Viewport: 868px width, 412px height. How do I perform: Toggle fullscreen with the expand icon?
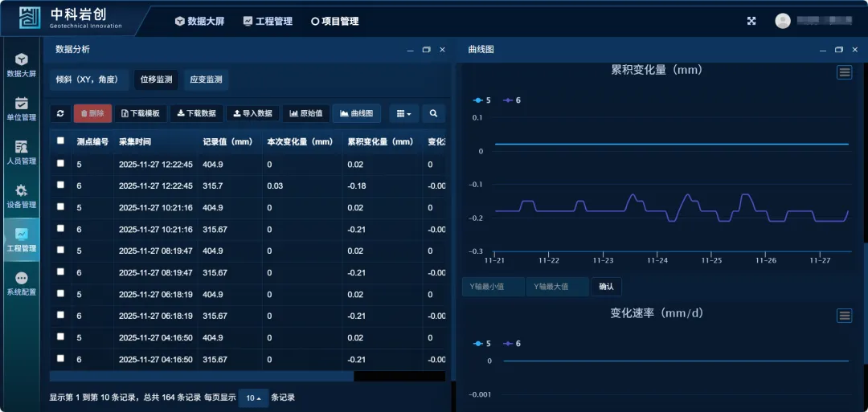(751, 22)
